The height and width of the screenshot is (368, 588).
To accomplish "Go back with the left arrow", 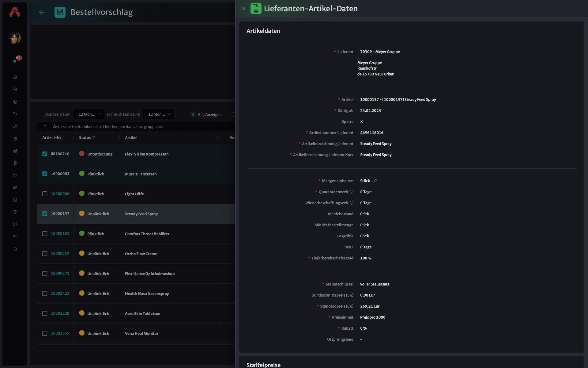I will (42, 12).
